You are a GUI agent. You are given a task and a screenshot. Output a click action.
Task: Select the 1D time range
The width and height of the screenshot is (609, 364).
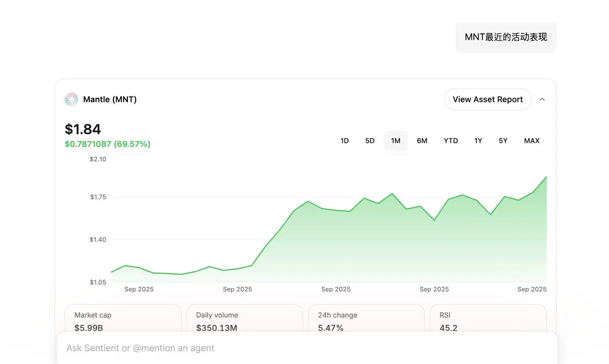coord(345,141)
